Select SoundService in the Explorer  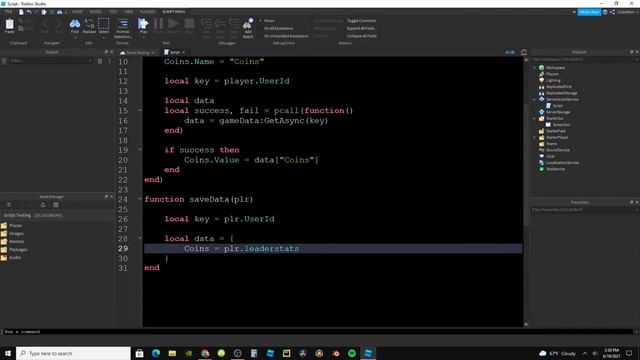click(558, 150)
